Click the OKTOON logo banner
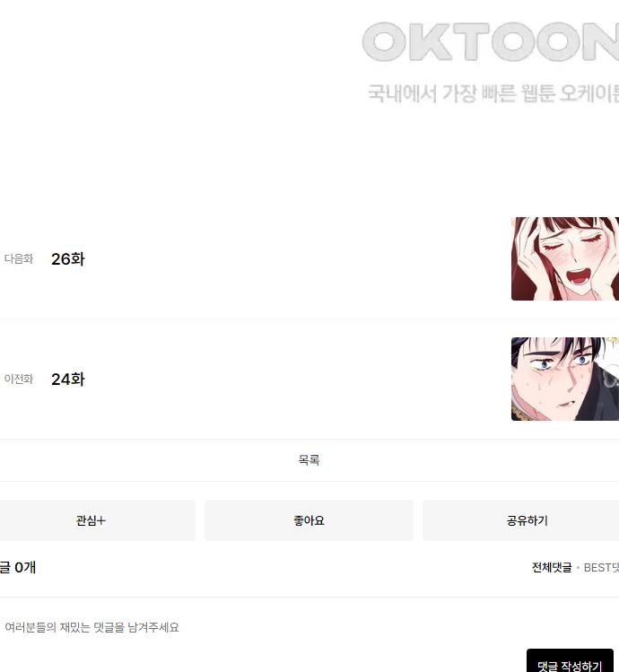The height and width of the screenshot is (672, 619). pos(491,42)
